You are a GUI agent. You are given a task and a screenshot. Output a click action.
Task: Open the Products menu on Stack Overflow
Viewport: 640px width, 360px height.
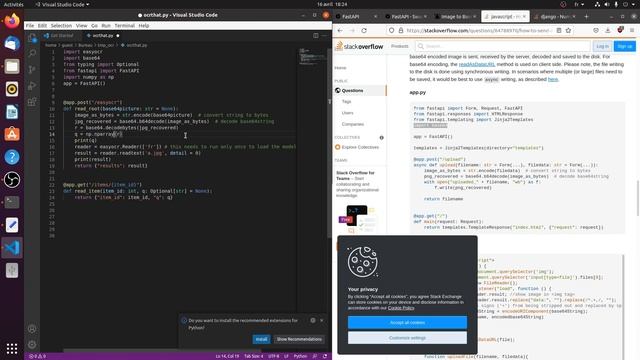(x=400, y=46)
